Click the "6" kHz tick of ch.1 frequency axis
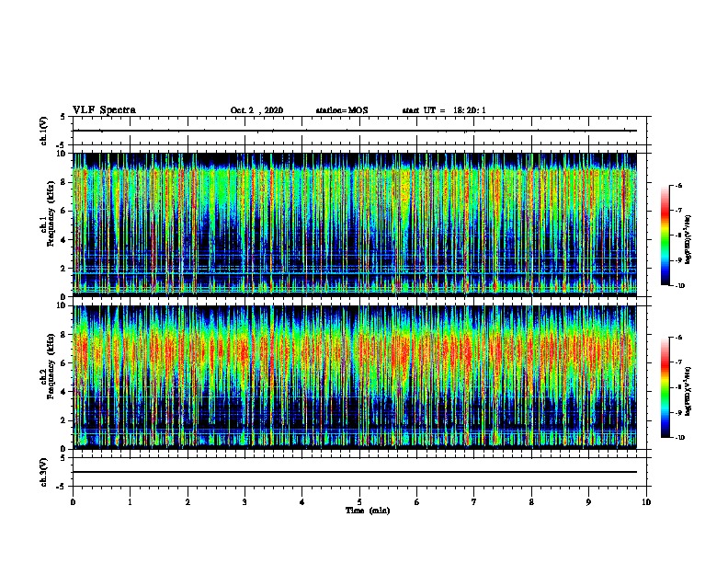Viewport: 728px width, 563px height. (x=64, y=211)
